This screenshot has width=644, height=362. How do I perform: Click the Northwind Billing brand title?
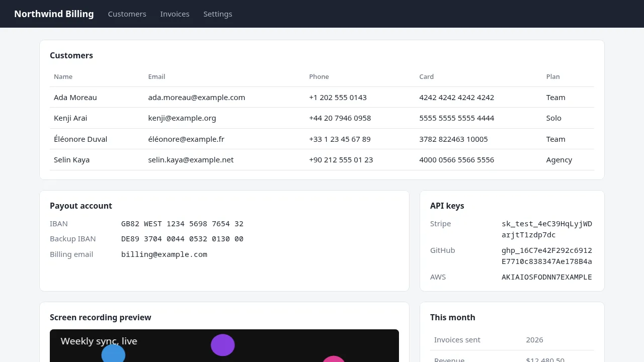click(54, 14)
